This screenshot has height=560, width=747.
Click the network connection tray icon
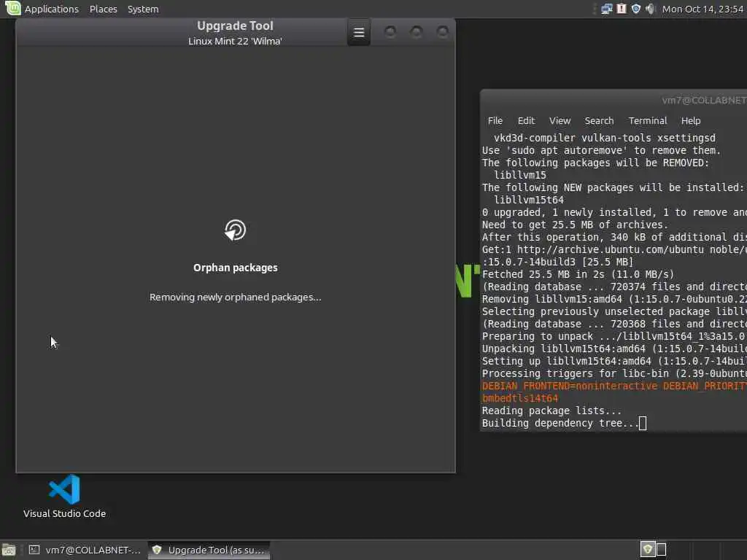606,9
